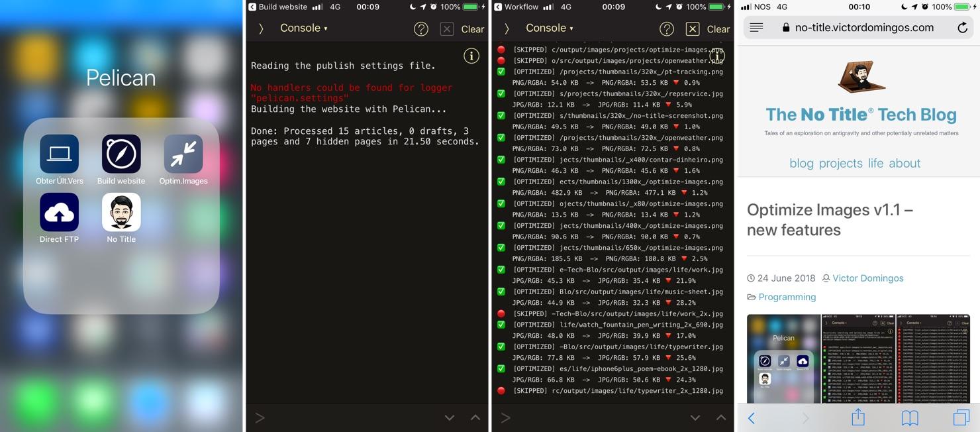Tap down chevron in Build website console
The width and height of the screenshot is (980, 432).
pos(450,417)
